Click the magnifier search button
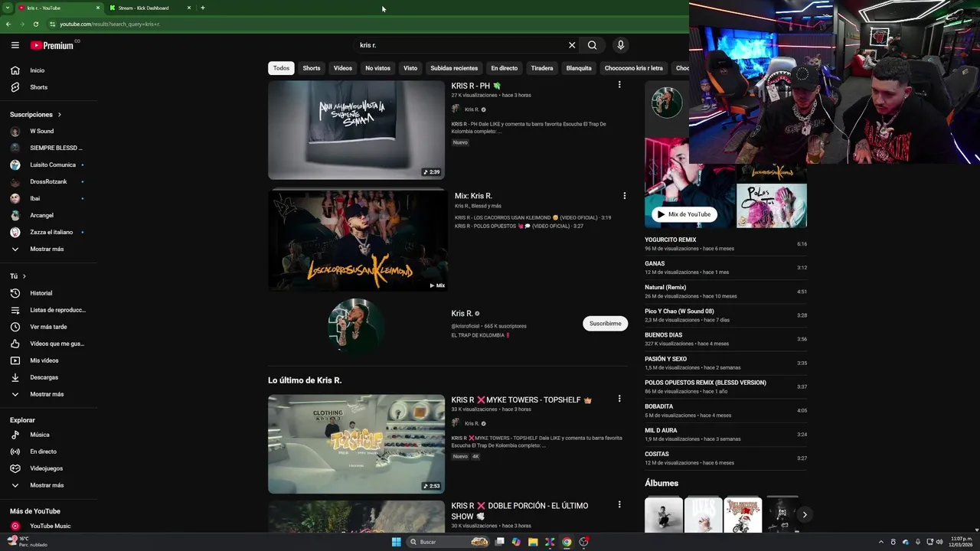 pos(592,45)
